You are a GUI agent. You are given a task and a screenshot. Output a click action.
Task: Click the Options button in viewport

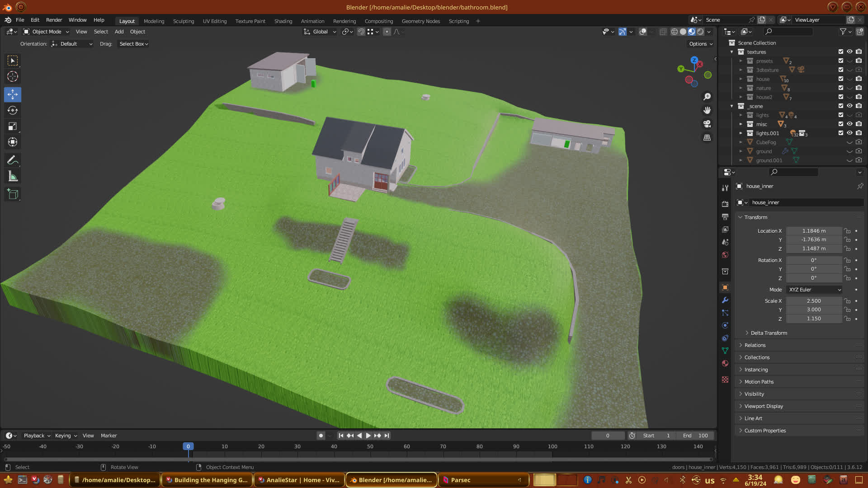700,44
